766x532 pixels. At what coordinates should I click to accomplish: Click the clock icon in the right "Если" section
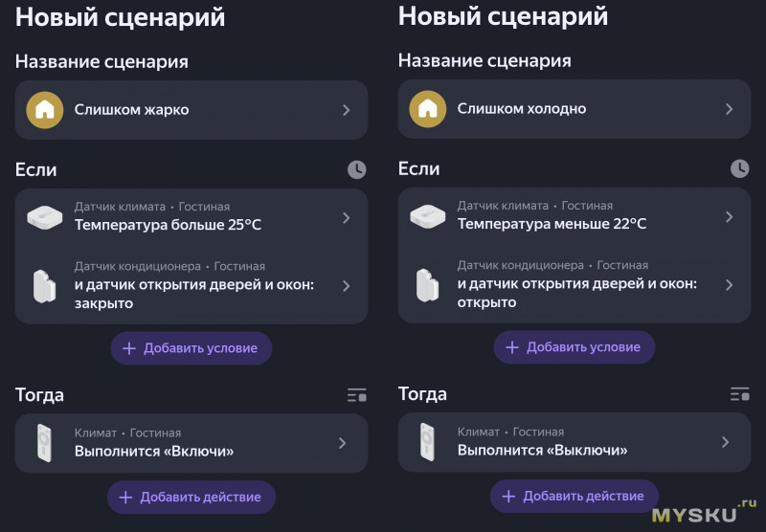click(739, 169)
